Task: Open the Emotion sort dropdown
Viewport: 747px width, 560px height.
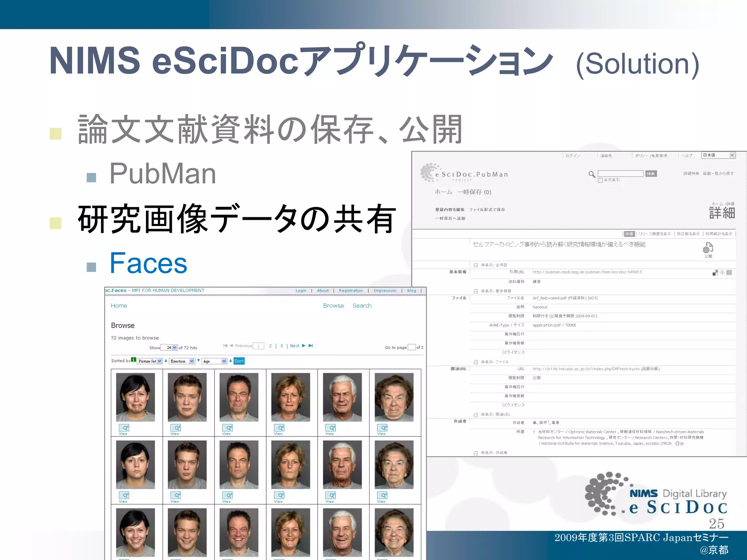Action: 182,361
